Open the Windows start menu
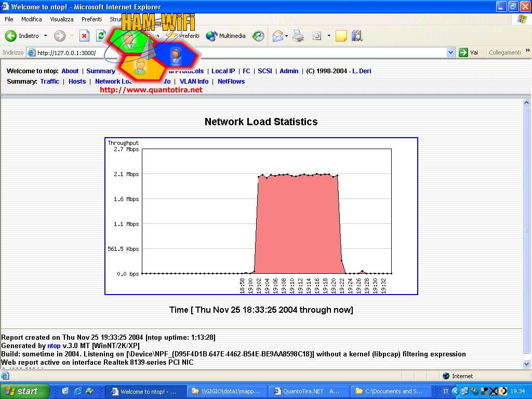The height and width of the screenshot is (399, 532). pos(24,391)
